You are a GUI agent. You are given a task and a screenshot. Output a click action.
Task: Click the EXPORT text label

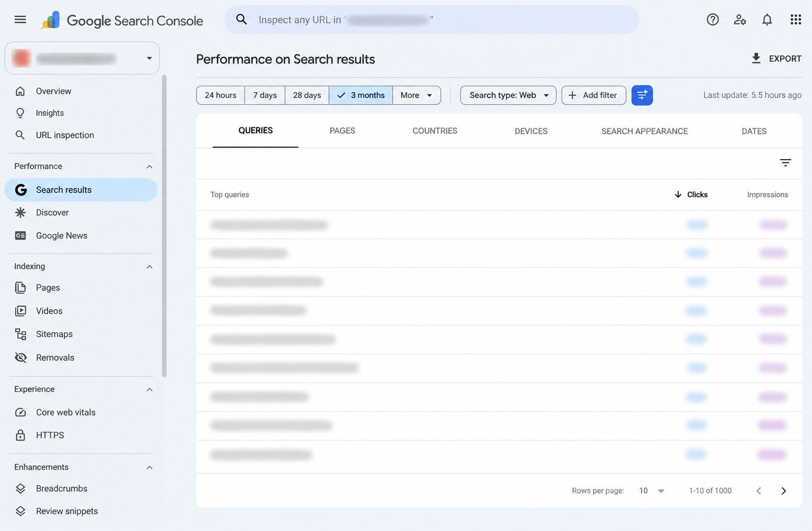pyautogui.click(x=785, y=59)
